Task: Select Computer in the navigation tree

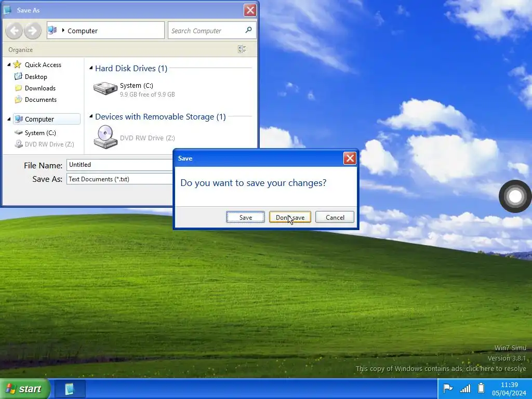Action: coord(47,119)
